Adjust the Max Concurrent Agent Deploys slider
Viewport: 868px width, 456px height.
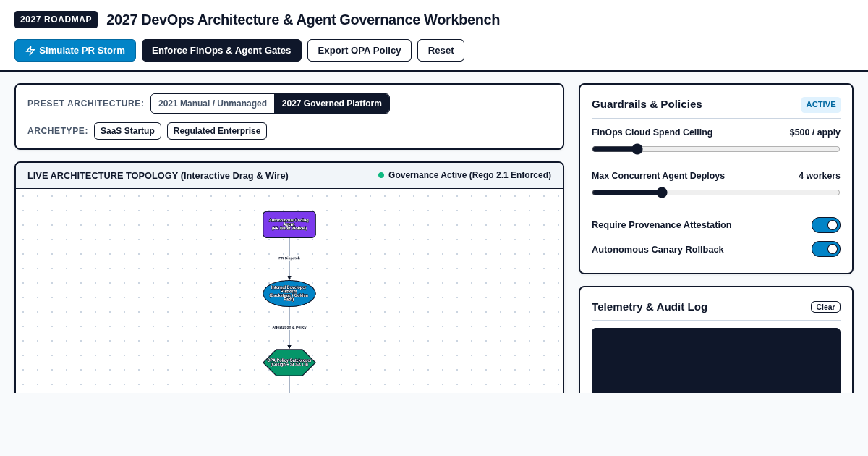click(x=716, y=193)
